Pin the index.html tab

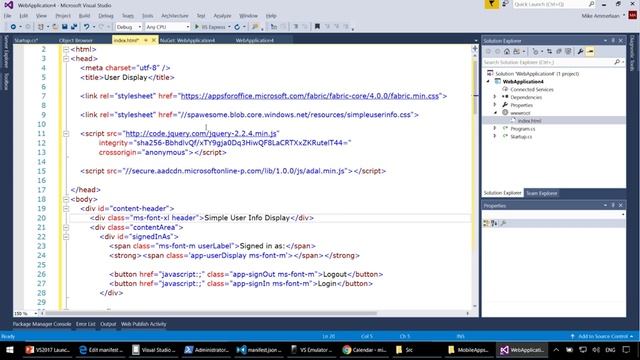146,40
